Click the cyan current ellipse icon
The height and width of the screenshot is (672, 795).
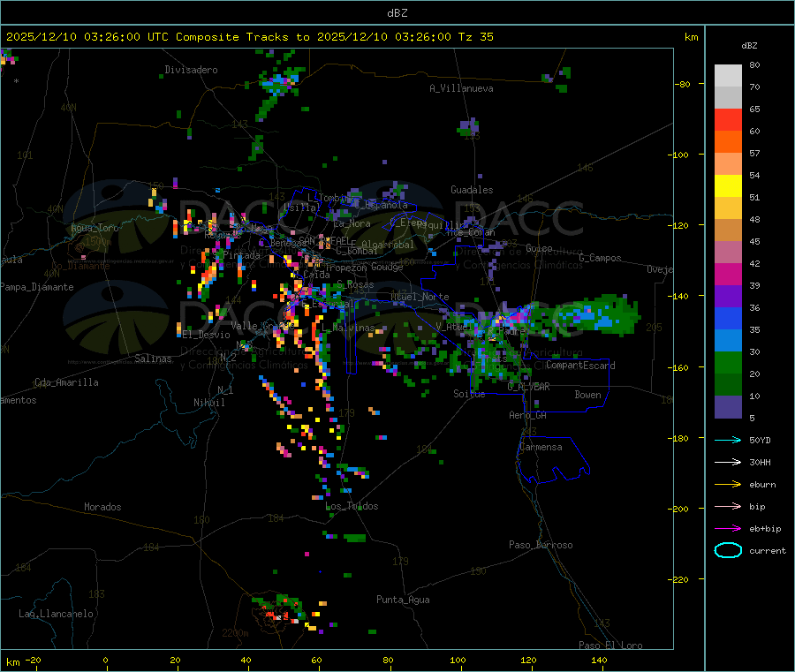(x=728, y=550)
